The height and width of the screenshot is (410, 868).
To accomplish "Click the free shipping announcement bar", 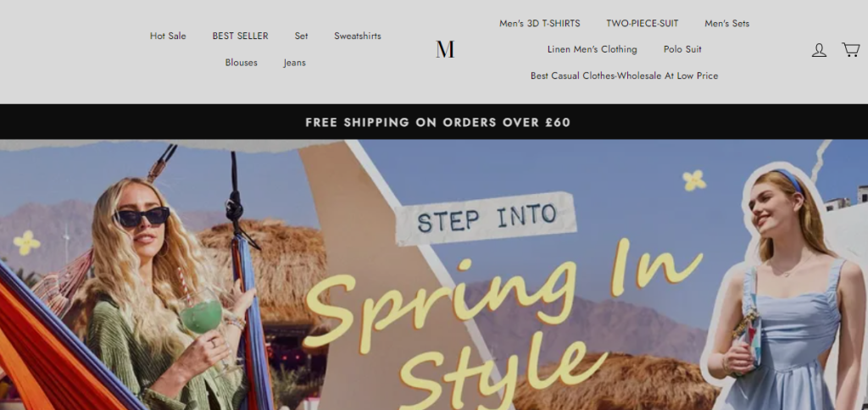I will (434, 122).
